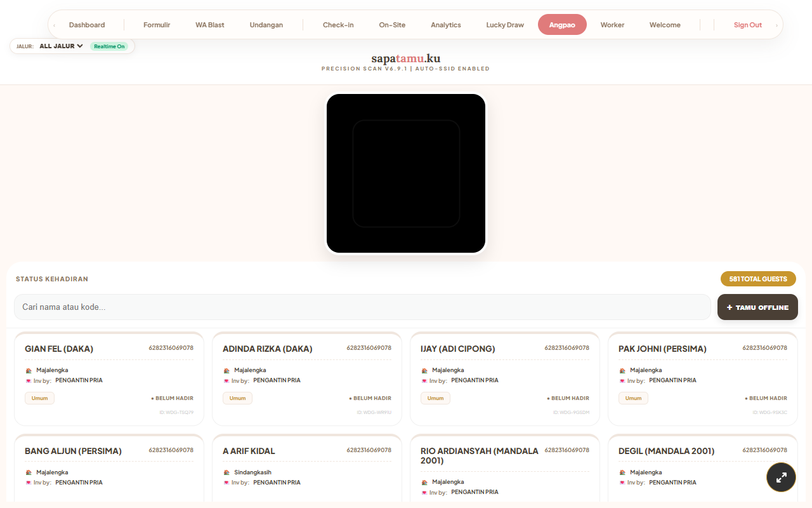The width and height of the screenshot is (812, 508).
Task: Open the Check-in tab
Action: [x=338, y=25]
